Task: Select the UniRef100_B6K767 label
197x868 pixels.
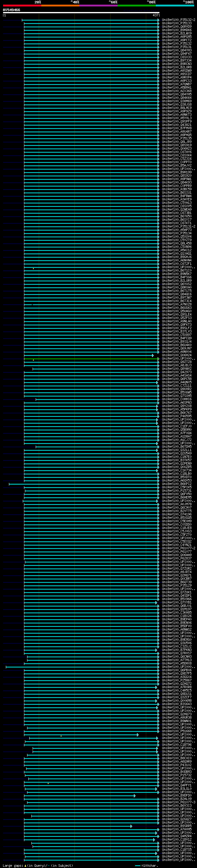Action: click(x=177, y=413)
